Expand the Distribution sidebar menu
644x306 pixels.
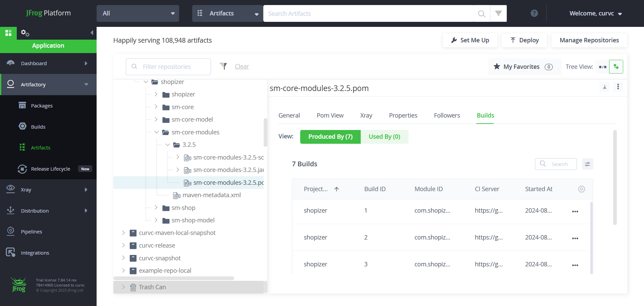(x=86, y=211)
